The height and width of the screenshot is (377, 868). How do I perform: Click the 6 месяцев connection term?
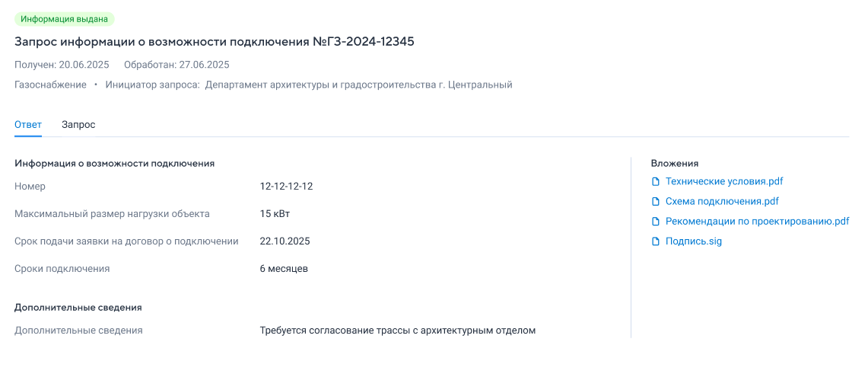pyautogui.click(x=284, y=268)
